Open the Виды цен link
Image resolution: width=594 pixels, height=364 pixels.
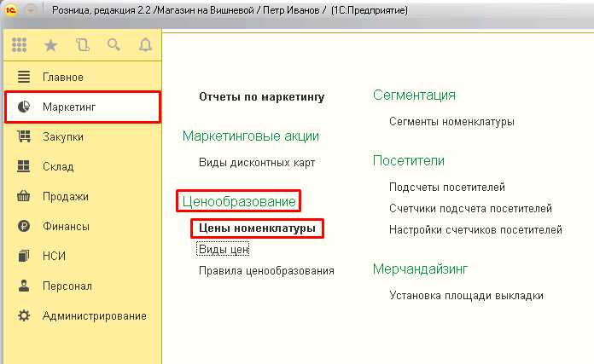[224, 250]
